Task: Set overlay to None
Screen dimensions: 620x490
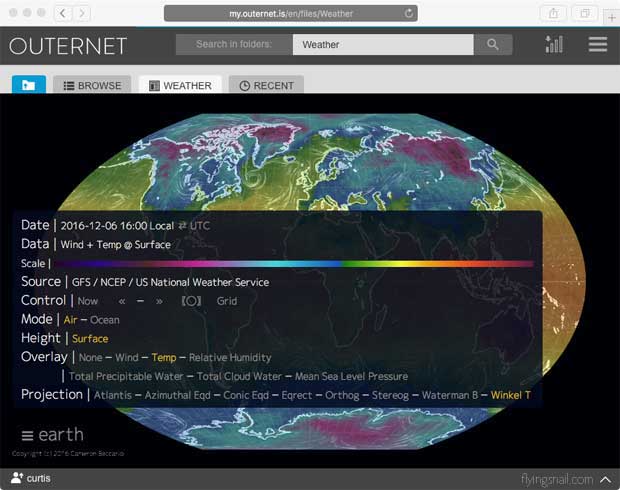Action: point(91,358)
